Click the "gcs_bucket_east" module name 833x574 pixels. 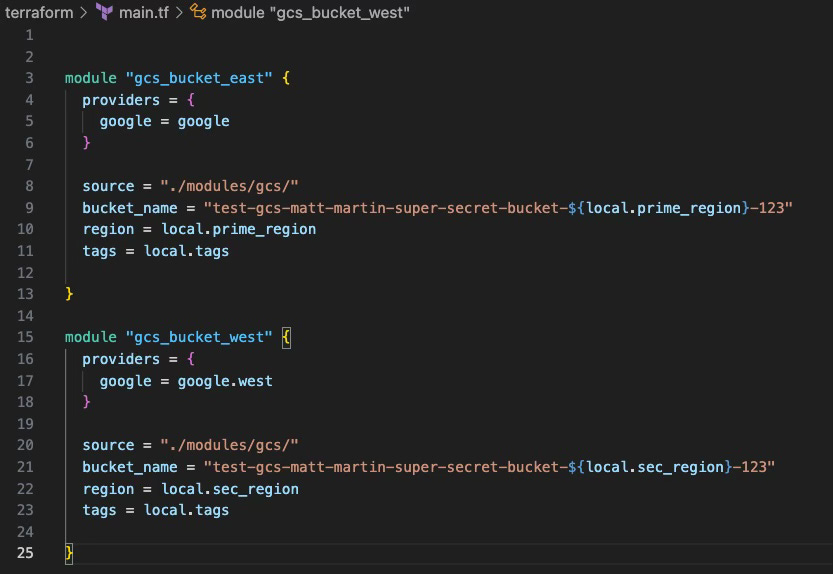click(x=199, y=78)
